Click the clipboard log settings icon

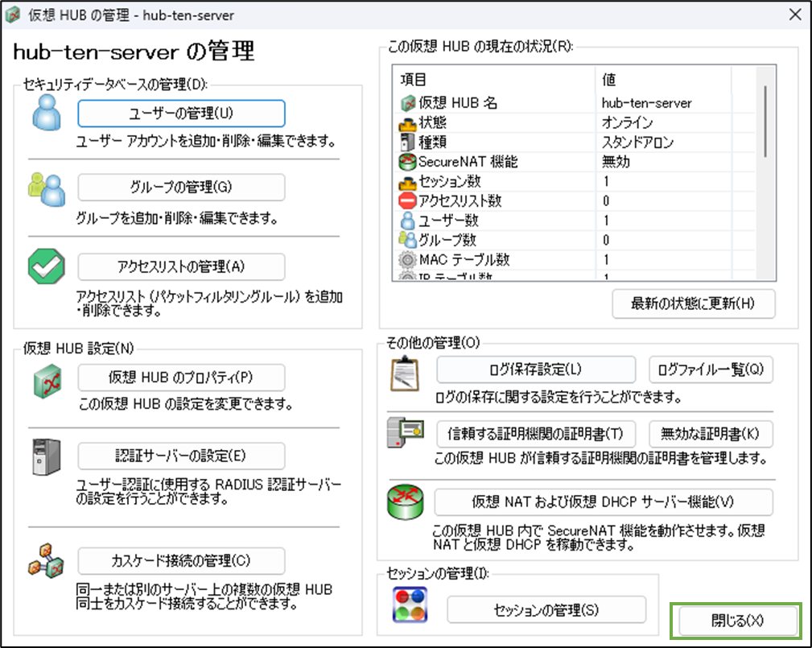coord(405,374)
